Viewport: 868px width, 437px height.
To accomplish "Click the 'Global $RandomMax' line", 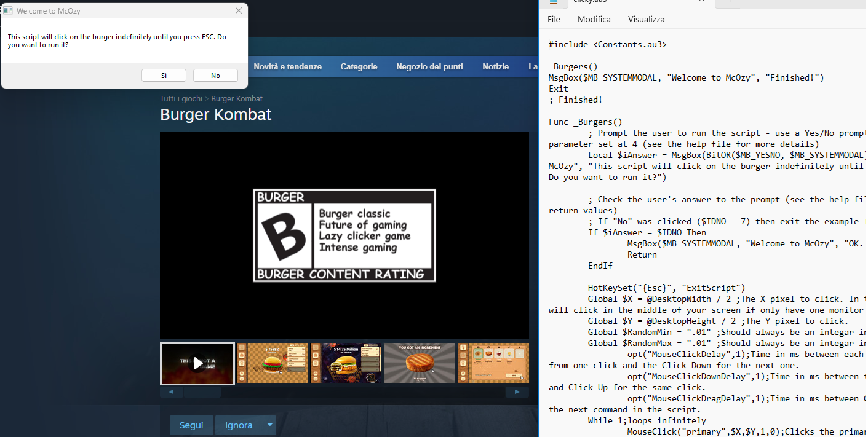I will coord(727,343).
